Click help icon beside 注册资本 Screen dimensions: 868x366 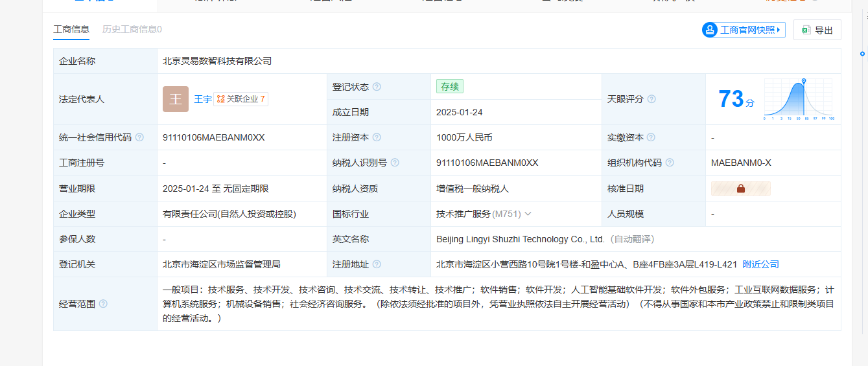click(377, 137)
